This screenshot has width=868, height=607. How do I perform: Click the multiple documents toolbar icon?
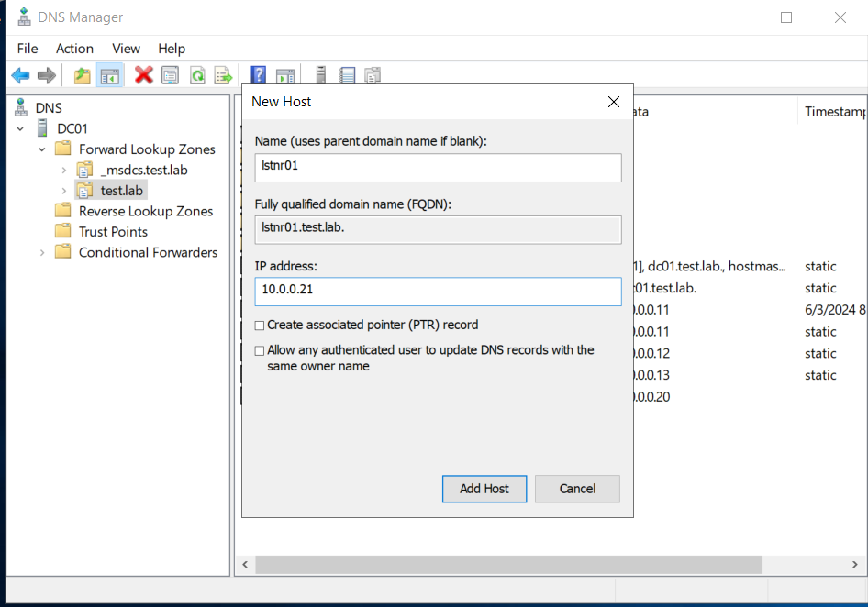373,75
